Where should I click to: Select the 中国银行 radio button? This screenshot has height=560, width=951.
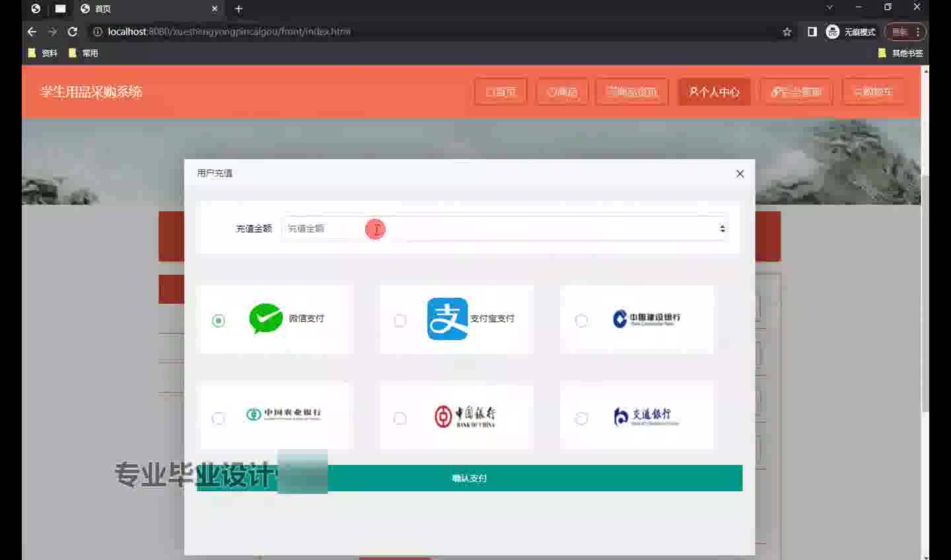tap(400, 418)
